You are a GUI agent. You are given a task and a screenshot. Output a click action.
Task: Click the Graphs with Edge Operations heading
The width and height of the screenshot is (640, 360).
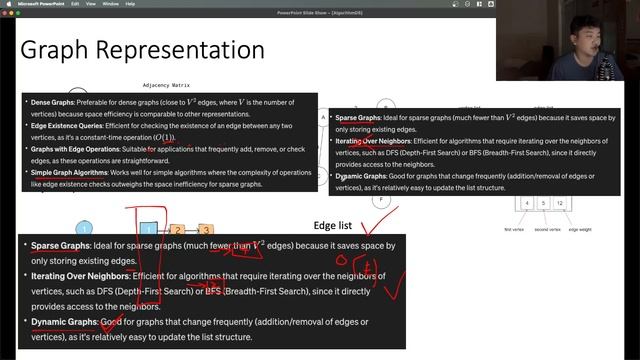pyautogui.click(x=76, y=149)
